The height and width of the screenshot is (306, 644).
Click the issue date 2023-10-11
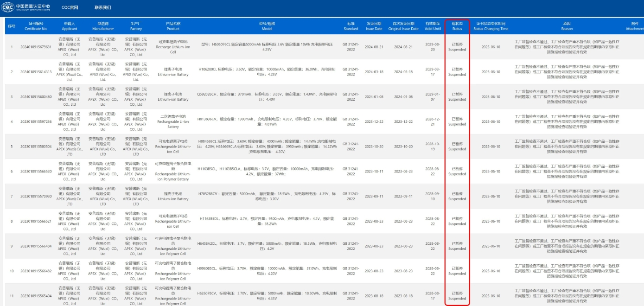point(374,172)
